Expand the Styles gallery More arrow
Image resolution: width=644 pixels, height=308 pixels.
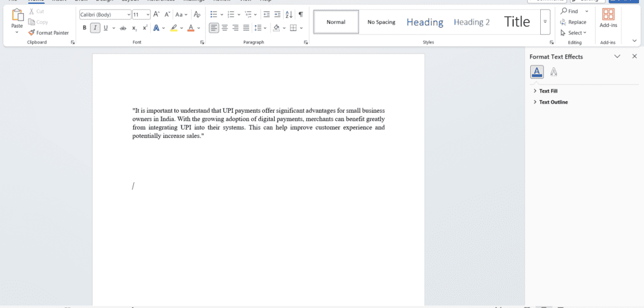[x=545, y=21]
